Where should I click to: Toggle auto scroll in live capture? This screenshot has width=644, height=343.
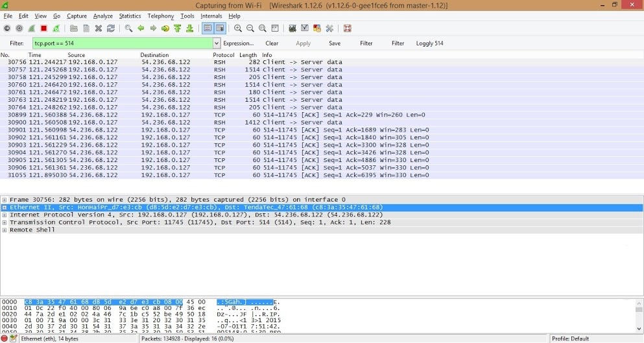tap(220, 29)
